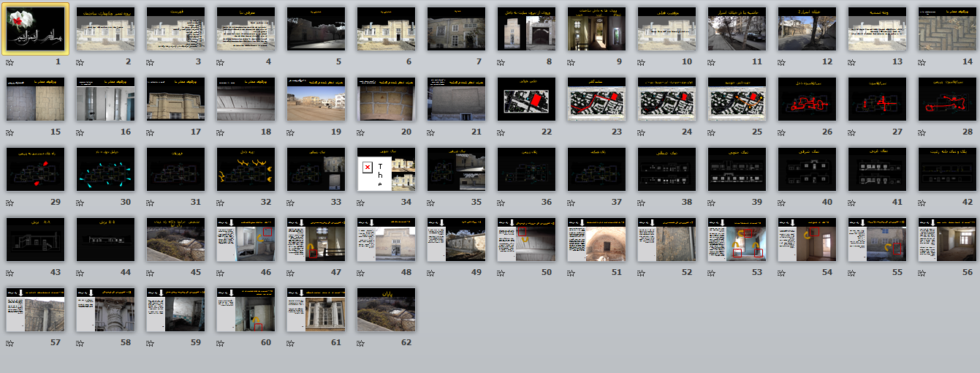
Task: Click the transition star under slide 34
Action: point(361,203)
